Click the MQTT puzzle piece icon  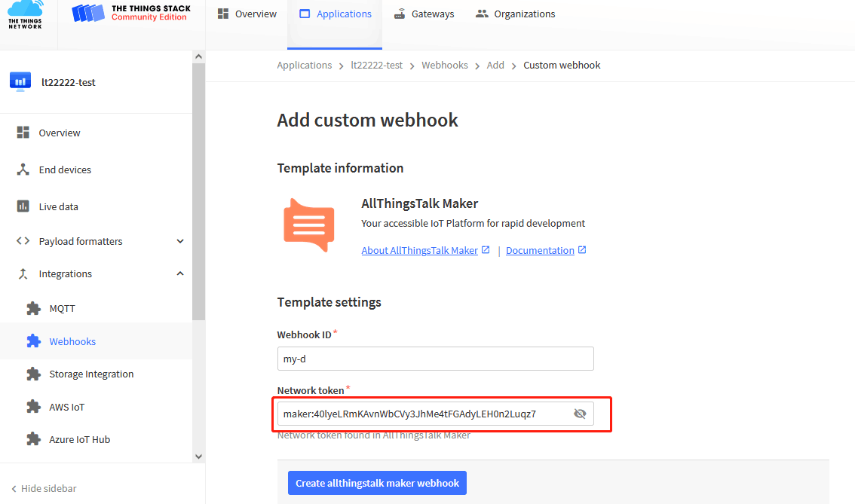34,308
